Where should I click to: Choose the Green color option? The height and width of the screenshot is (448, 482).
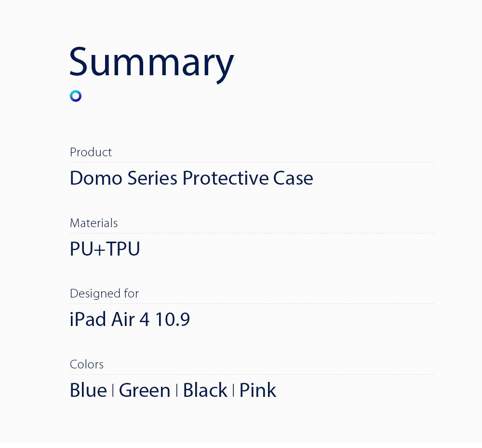(x=145, y=391)
